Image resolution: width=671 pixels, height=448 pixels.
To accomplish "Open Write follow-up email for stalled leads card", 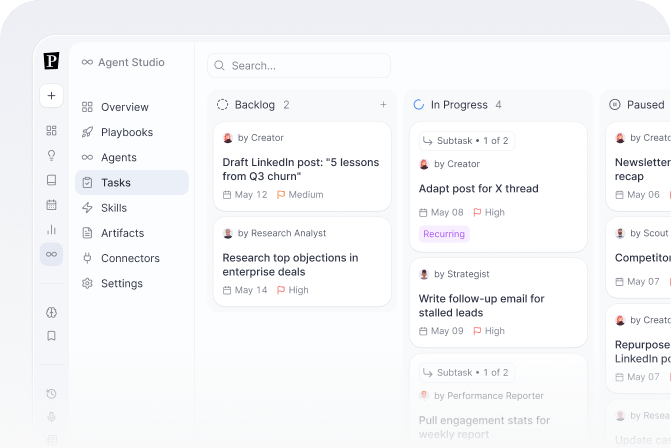I will [x=498, y=303].
